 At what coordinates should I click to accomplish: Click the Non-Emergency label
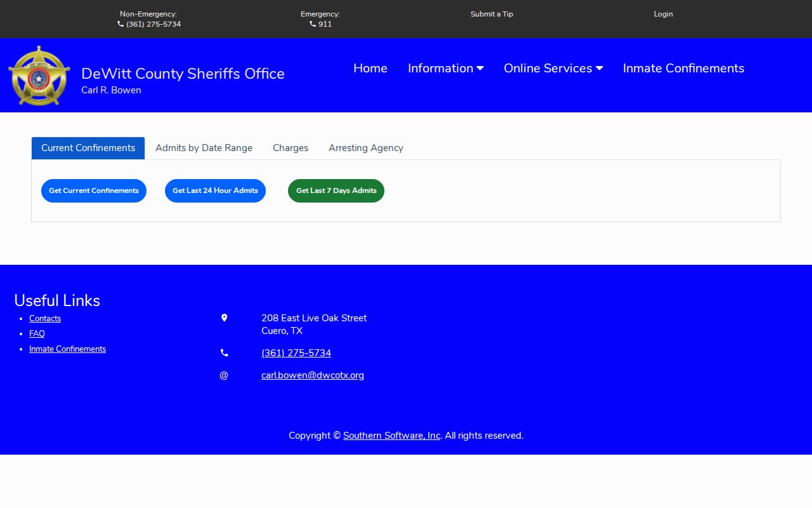click(148, 14)
